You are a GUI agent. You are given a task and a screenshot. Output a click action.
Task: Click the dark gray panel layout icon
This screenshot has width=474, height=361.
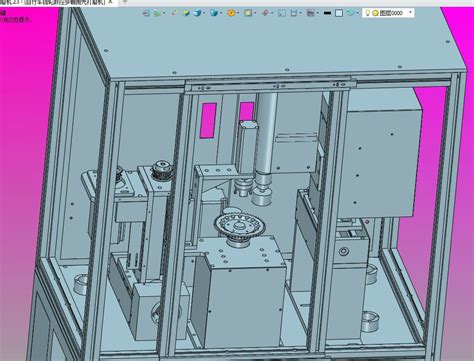311,13
